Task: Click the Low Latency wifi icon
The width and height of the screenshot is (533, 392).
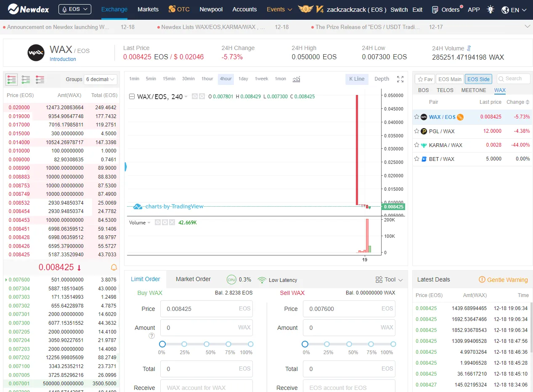Action: 262,280
